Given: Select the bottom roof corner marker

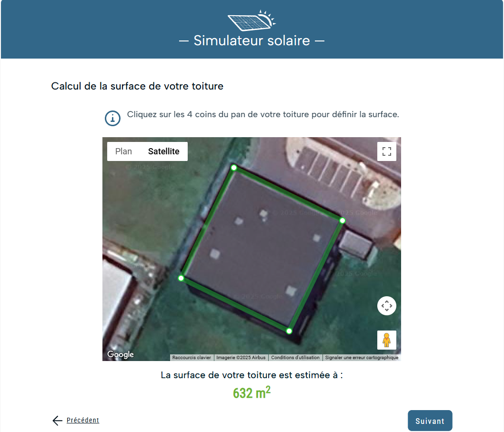Looking at the screenshot, I should (289, 331).
